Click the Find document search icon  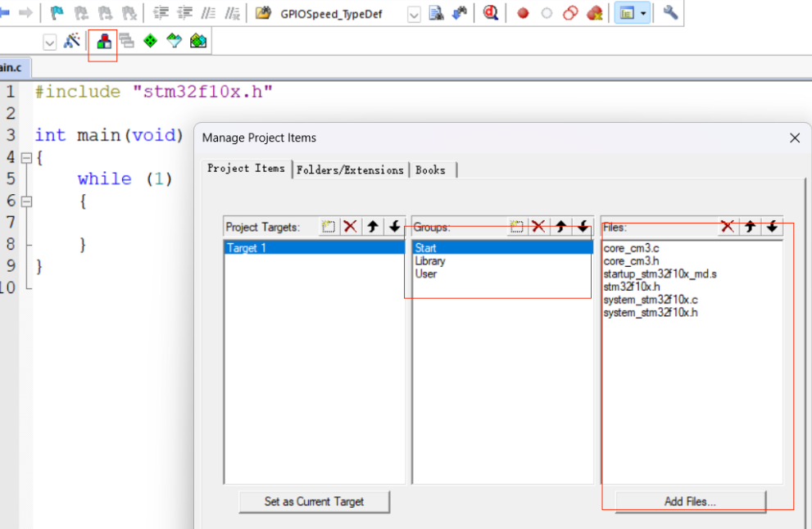pyautogui.click(x=436, y=12)
